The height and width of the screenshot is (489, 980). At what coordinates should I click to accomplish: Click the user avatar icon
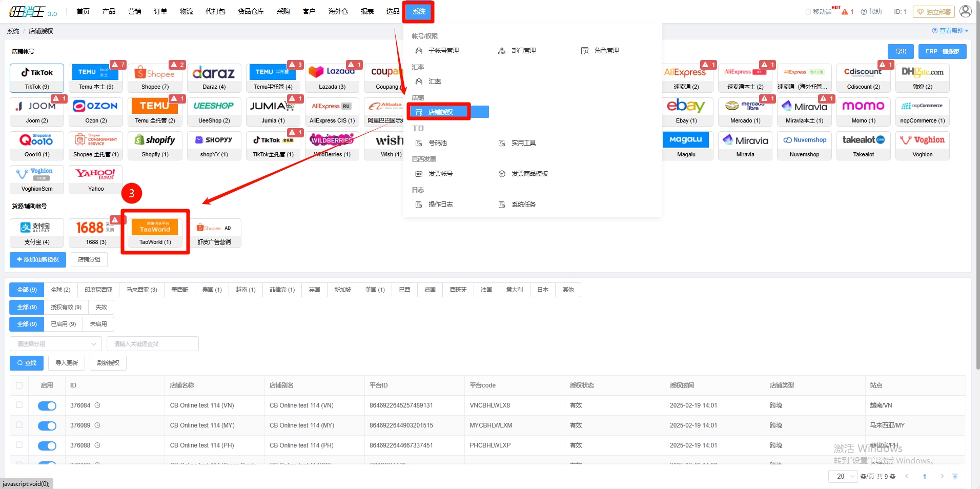965,11
